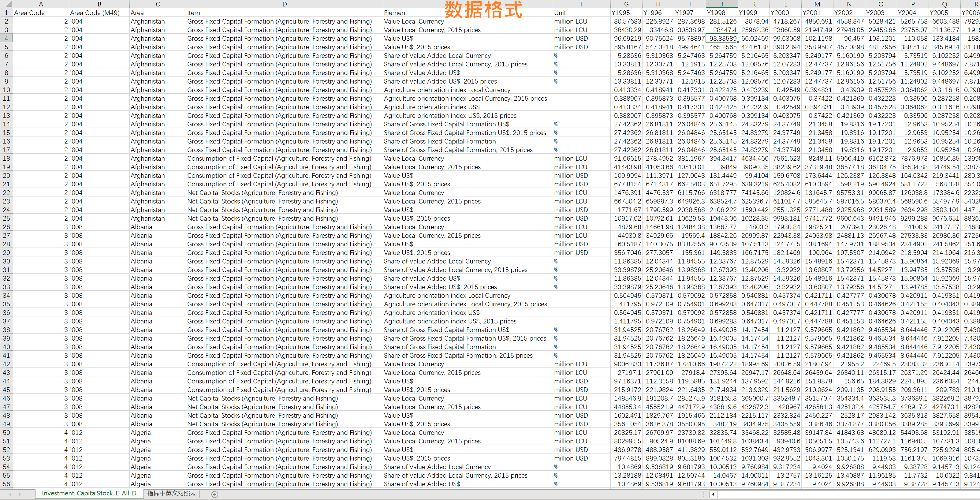Select row 50 header for Algeria
980x500 pixels.
[6, 432]
